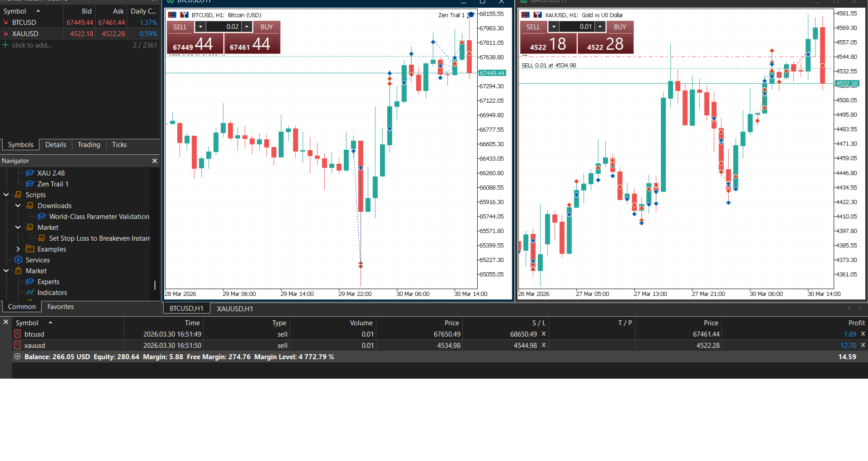Increase BTCUSD trade volume with up arrow
The height and width of the screenshot is (461, 868).
tap(247, 27)
